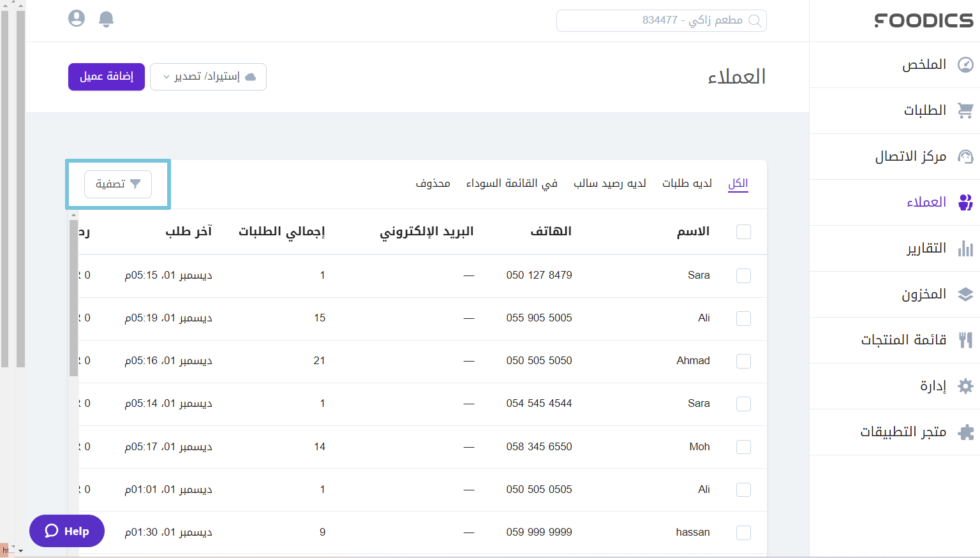Select the في القائمة السوداء tab
Image resolution: width=980 pixels, height=558 pixels.
point(512,183)
